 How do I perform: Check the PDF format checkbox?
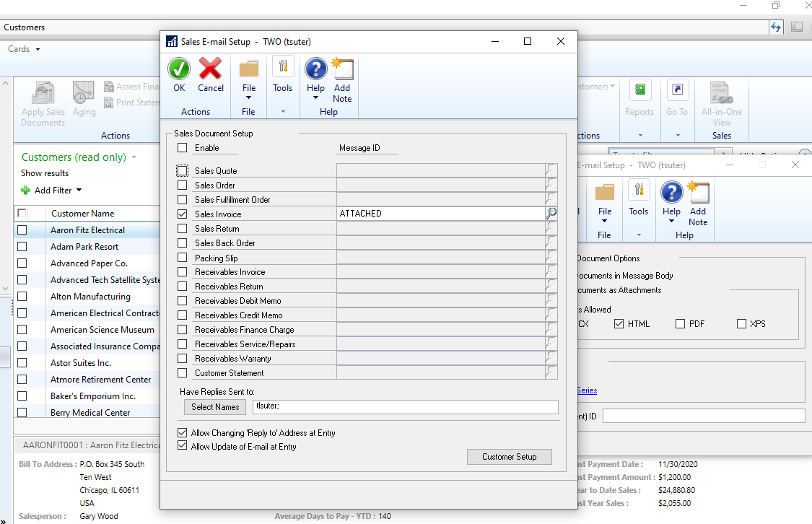point(681,323)
